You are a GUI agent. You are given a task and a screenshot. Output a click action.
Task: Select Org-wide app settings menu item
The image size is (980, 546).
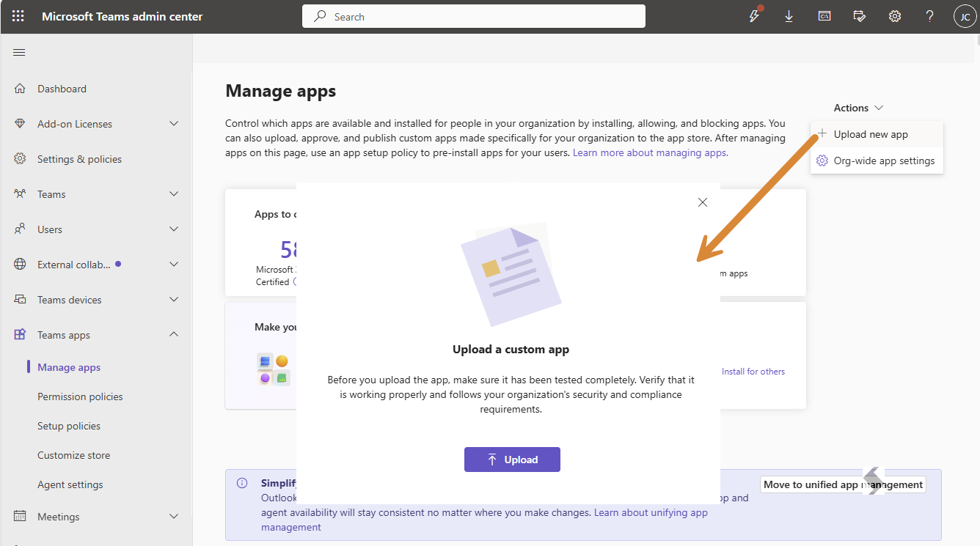pyautogui.click(x=877, y=161)
